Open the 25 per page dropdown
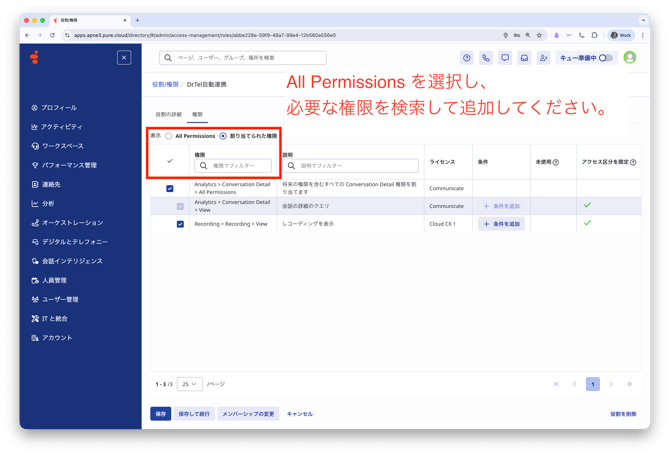This screenshot has width=670, height=455. point(190,384)
